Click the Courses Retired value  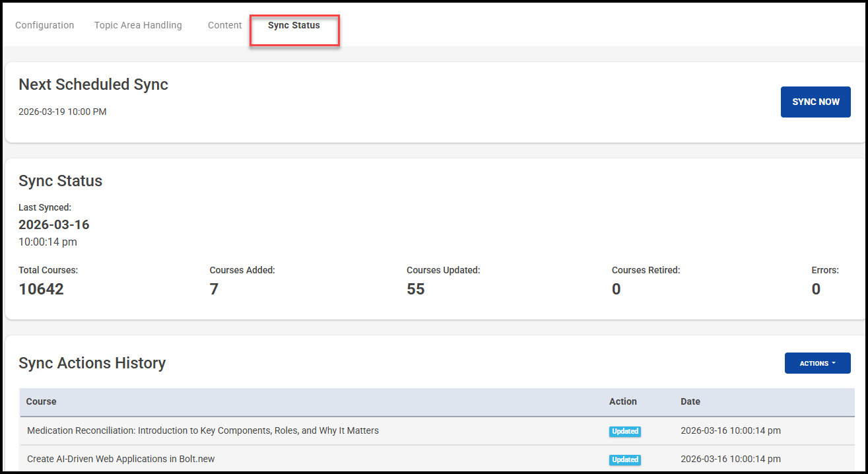click(x=616, y=289)
